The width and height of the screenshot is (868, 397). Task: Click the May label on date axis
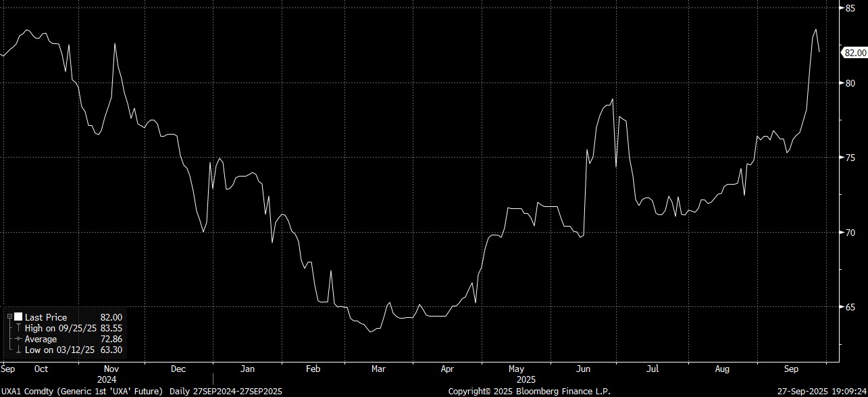(x=516, y=369)
